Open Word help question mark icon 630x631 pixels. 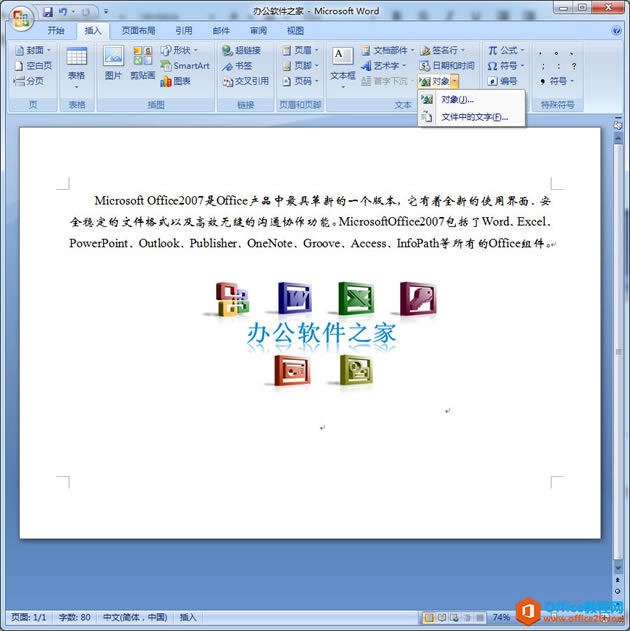tap(616, 31)
